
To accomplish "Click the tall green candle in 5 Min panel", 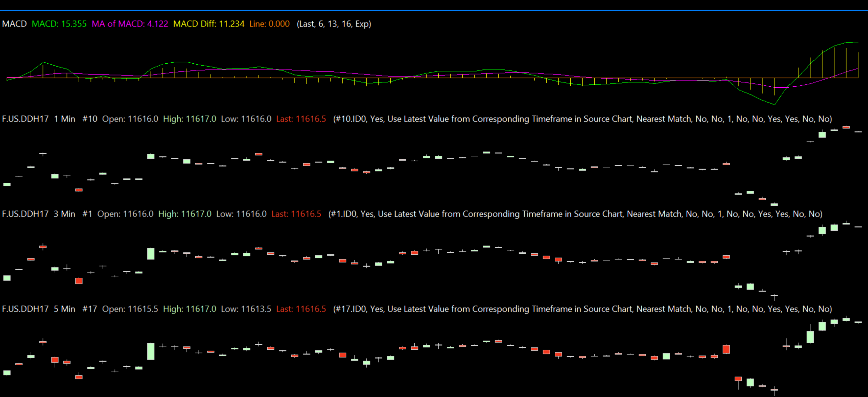I will [151, 351].
